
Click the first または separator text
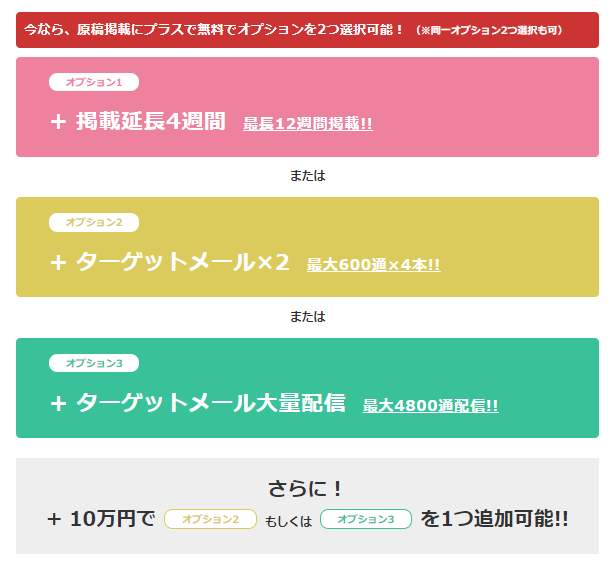[308, 176]
